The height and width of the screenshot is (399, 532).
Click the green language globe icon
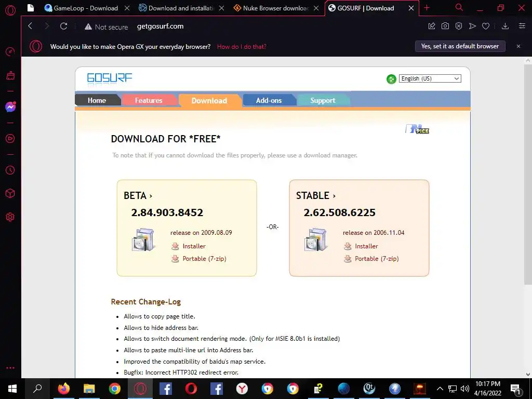(391, 79)
